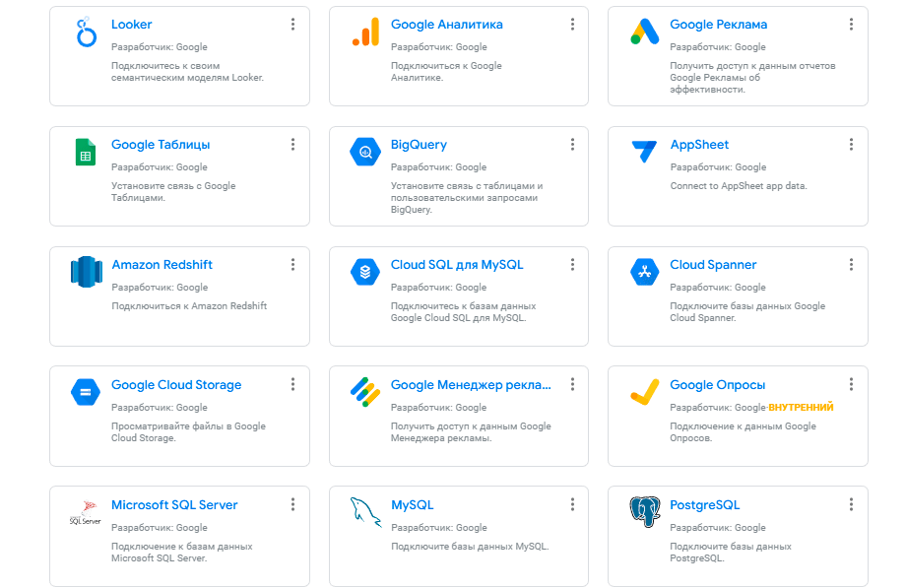Open more options for Google Аналитика card

[x=572, y=25]
